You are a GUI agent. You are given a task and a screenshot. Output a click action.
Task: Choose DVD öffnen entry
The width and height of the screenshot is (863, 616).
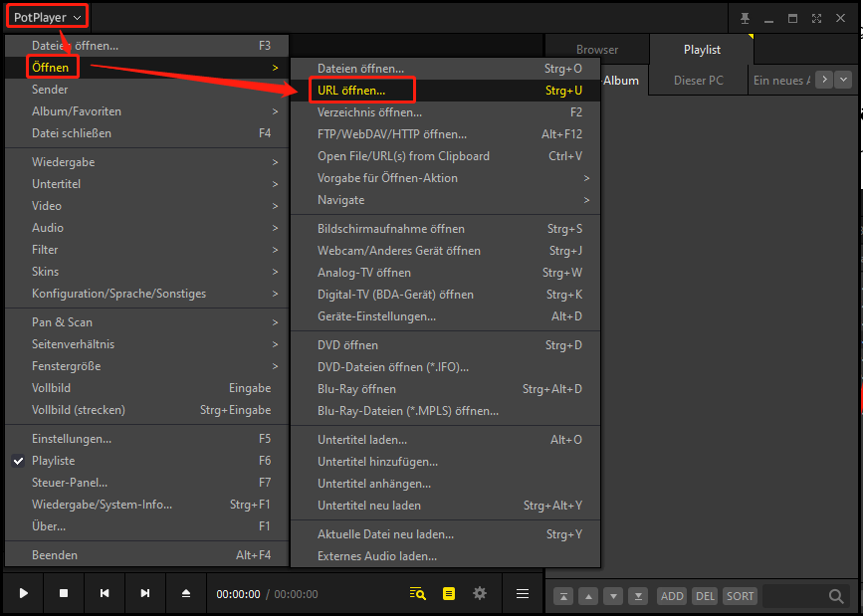click(x=445, y=345)
